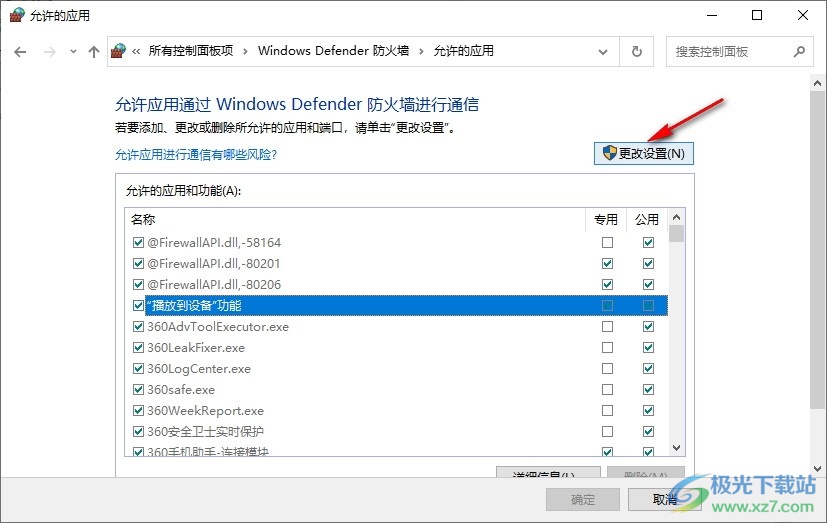The width and height of the screenshot is (827, 523).
Task: Open Windows Defender 防火墙 breadcrumb
Action: pos(333,51)
